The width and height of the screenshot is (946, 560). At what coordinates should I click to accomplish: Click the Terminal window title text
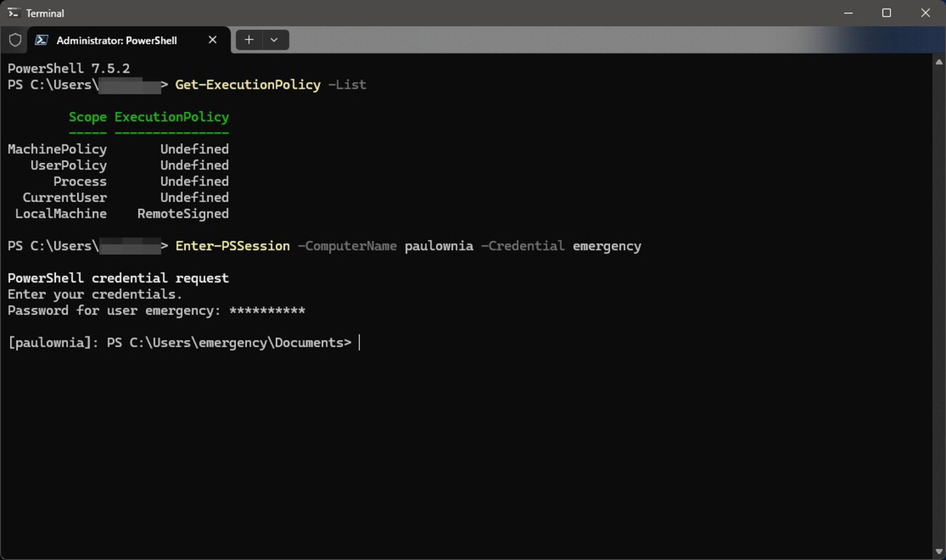[x=45, y=13]
